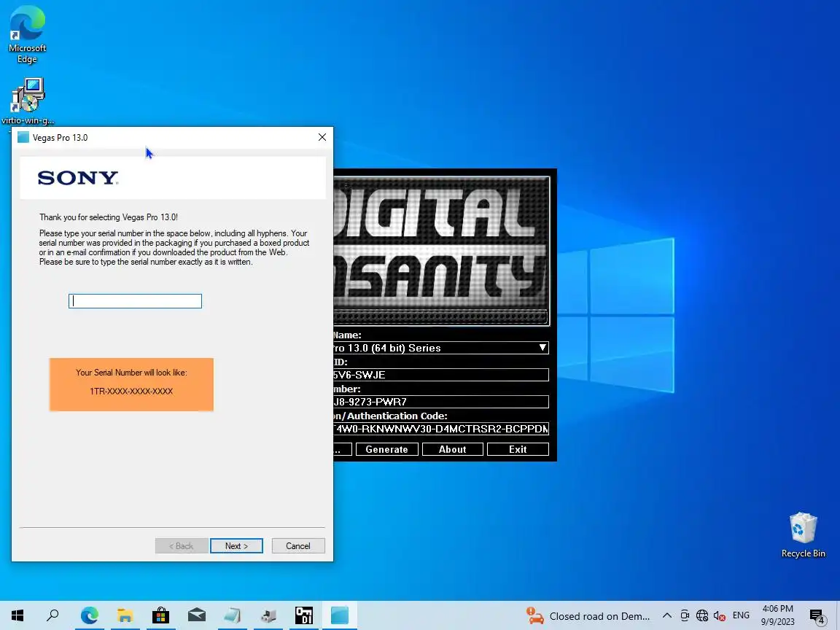The height and width of the screenshot is (630, 840).
Task: Click the SONY logo banner
Action: point(173,178)
